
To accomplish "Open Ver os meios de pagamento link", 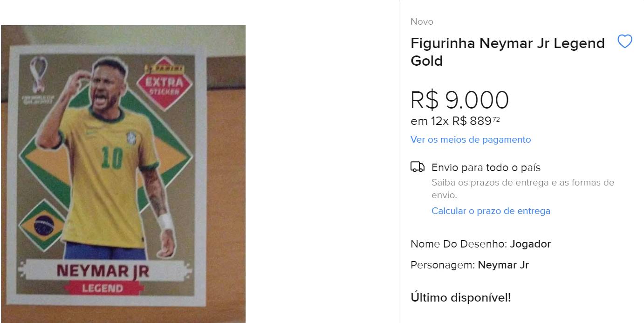I will [x=471, y=139].
